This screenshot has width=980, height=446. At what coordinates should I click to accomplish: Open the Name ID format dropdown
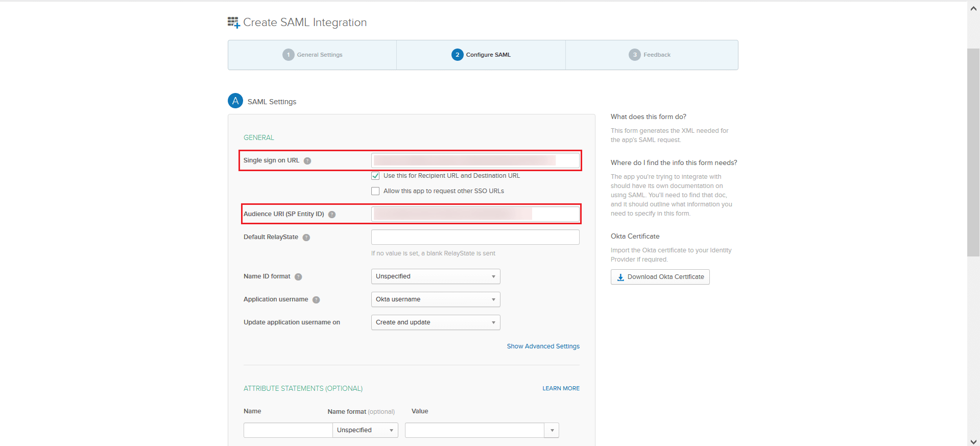(x=435, y=276)
